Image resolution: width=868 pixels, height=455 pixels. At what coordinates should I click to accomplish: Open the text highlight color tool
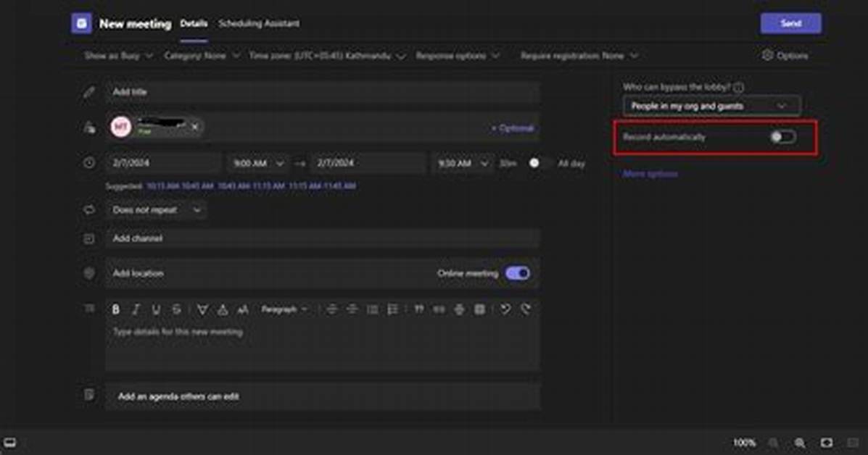coord(202,309)
